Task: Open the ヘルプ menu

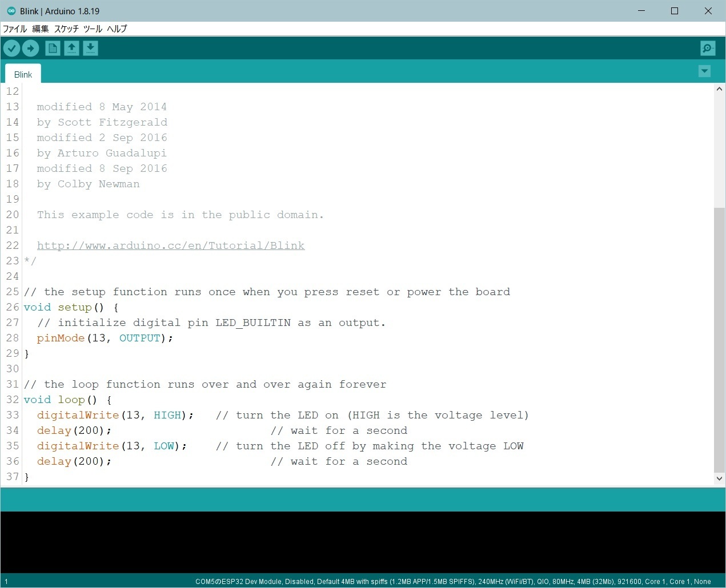Action: [x=117, y=29]
